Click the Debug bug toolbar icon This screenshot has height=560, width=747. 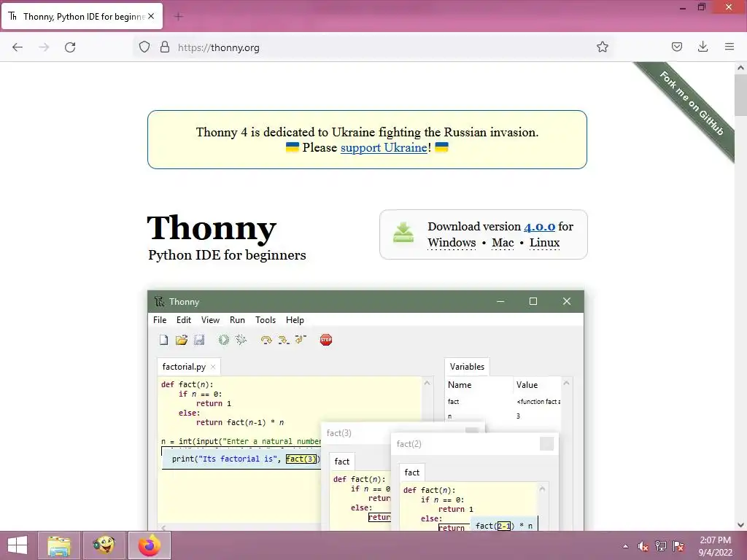click(241, 340)
